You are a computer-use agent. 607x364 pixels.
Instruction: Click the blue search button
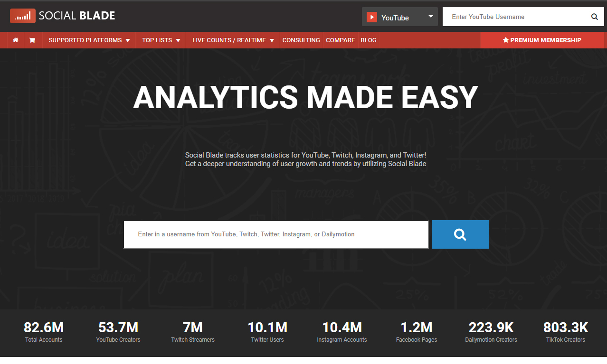(460, 234)
